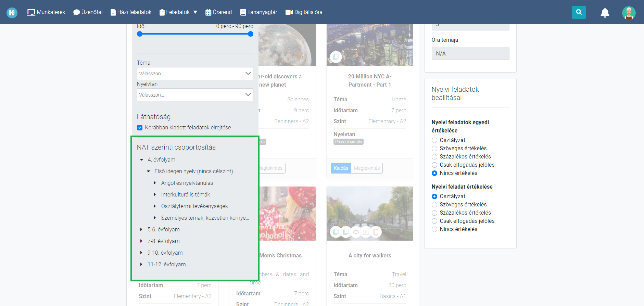
Task: Open Mom's Christmas card title
Action: (280, 256)
